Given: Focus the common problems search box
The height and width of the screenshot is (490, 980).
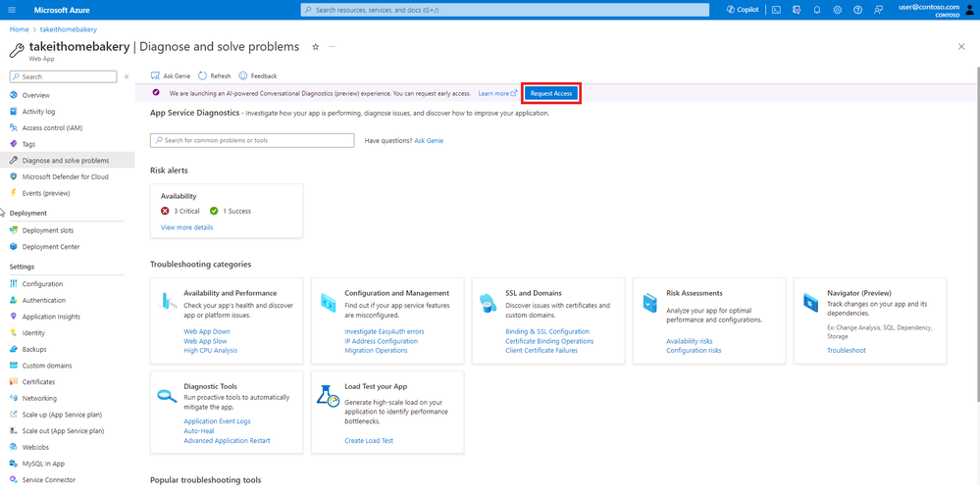Looking at the screenshot, I should point(252,140).
